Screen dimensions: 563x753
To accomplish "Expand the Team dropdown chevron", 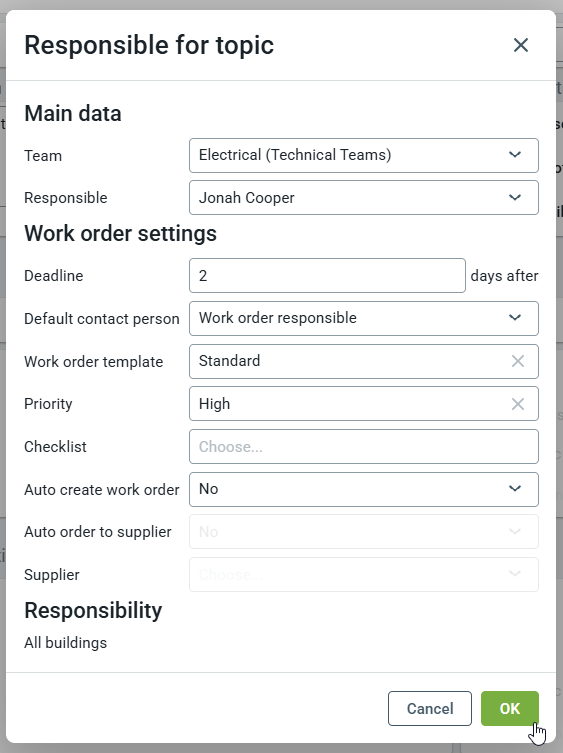I will coord(515,155).
